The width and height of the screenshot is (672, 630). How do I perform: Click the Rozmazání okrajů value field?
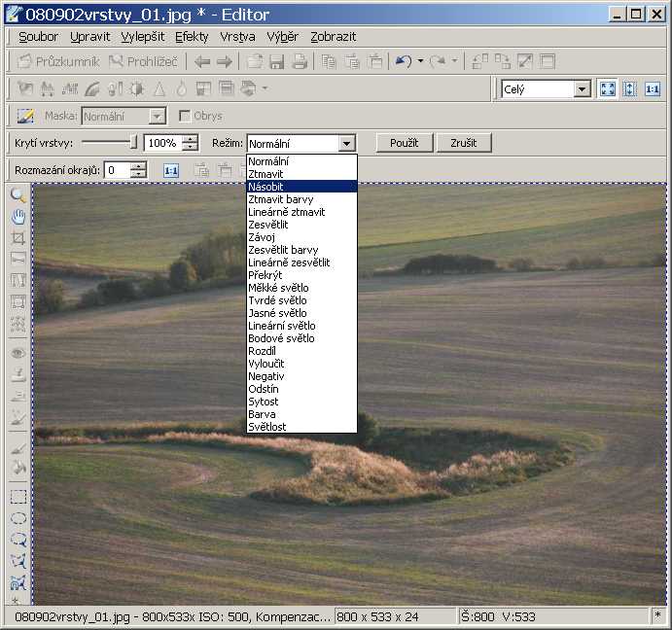(117, 170)
